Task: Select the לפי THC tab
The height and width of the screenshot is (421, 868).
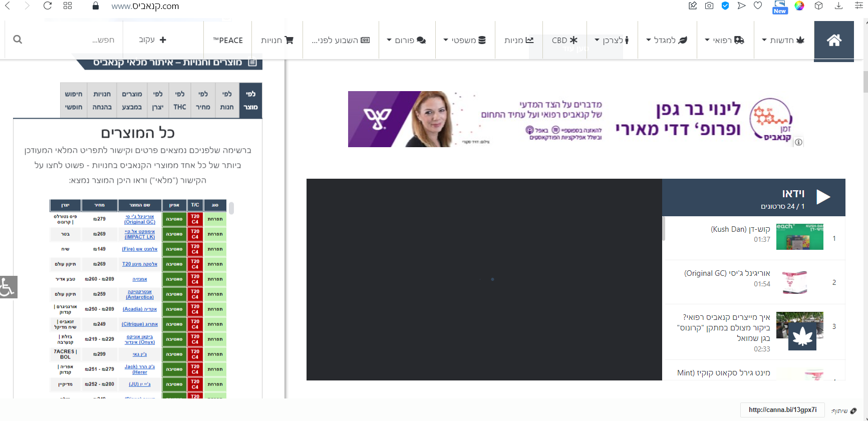Action: (x=180, y=100)
